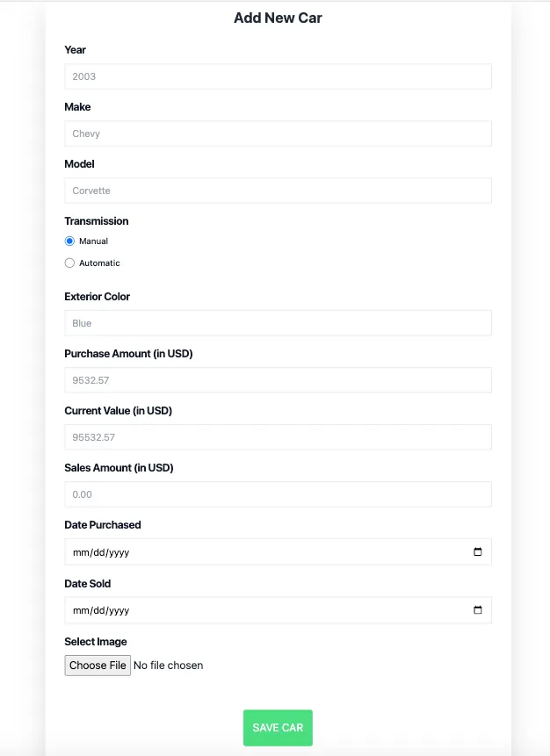Focus the Exterior Color field
This screenshot has width=550, height=756.
(278, 323)
